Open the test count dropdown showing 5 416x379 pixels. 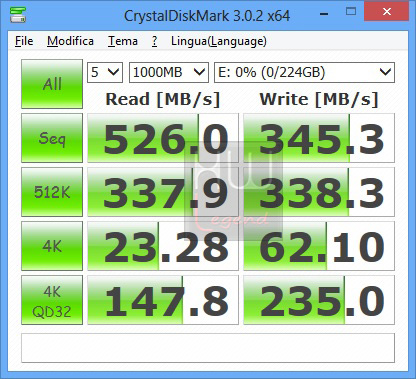coord(105,72)
